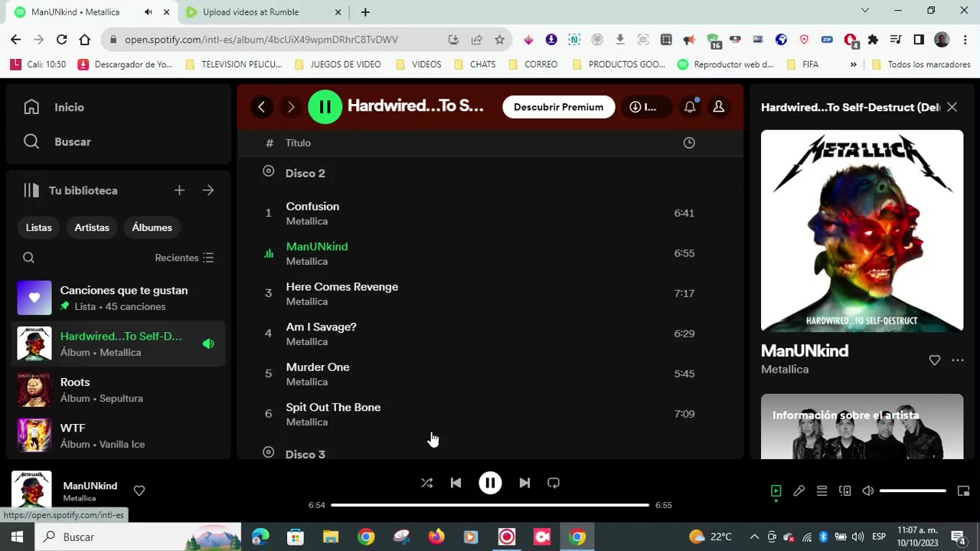Skip to previous track
980x551 pixels.
[456, 483]
